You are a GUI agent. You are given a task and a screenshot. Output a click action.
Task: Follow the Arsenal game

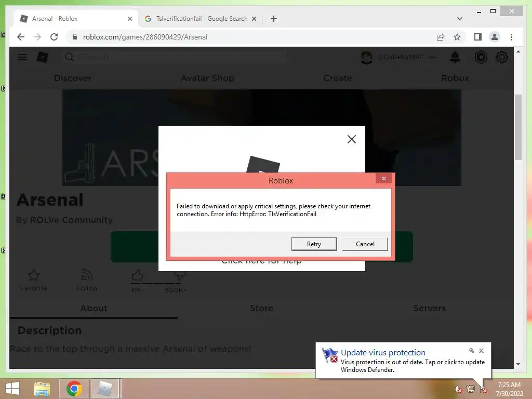point(87,280)
